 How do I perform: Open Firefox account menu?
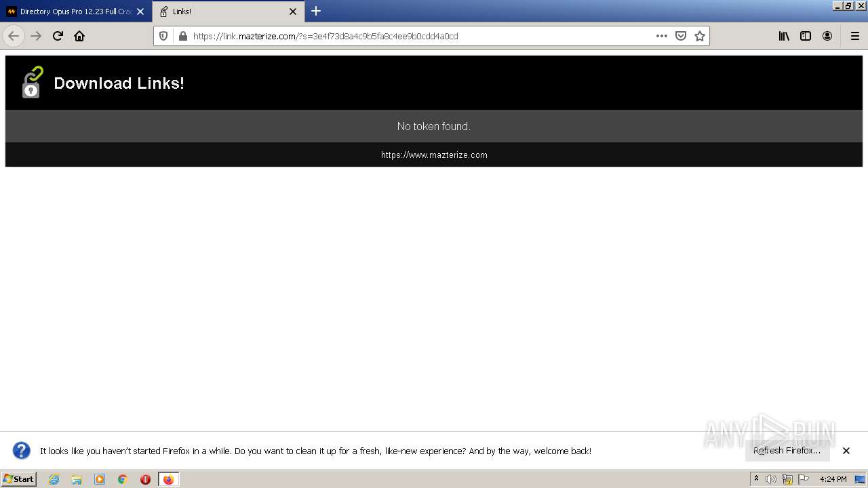click(x=827, y=36)
